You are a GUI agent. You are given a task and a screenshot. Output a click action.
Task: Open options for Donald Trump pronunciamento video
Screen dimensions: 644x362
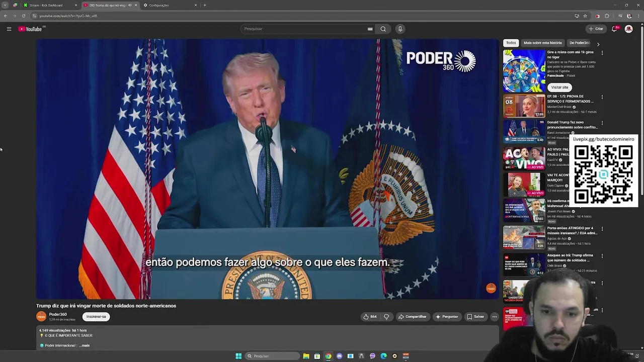coord(602,123)
